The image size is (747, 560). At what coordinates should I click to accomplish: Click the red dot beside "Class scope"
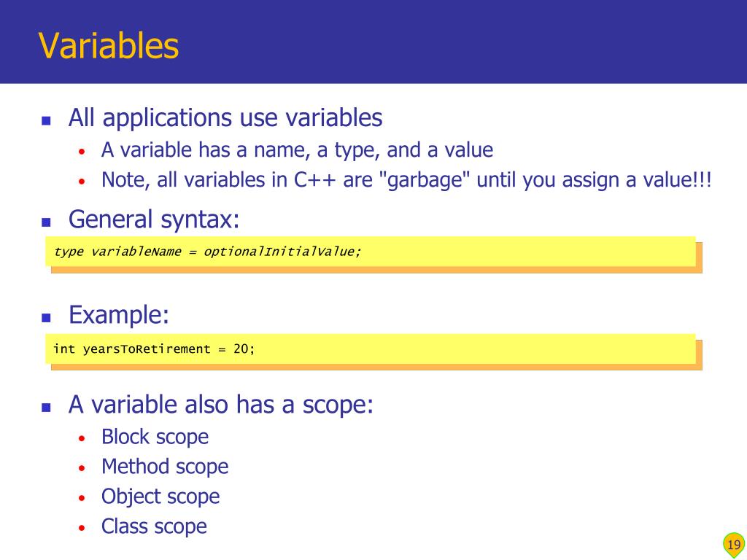[x=82, y=528]
